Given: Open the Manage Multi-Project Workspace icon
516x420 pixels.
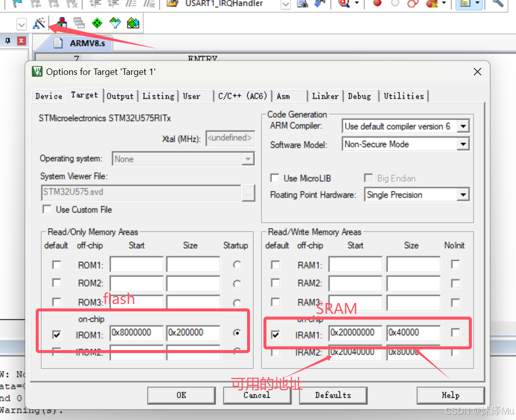Looking at the screenshot, I should 79,23.
